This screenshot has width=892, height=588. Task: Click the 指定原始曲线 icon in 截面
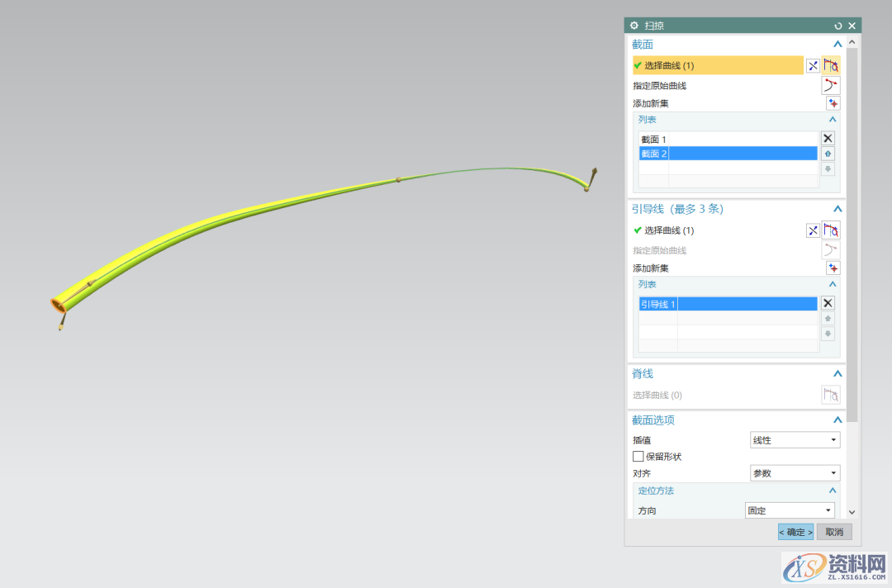[831, 85]
